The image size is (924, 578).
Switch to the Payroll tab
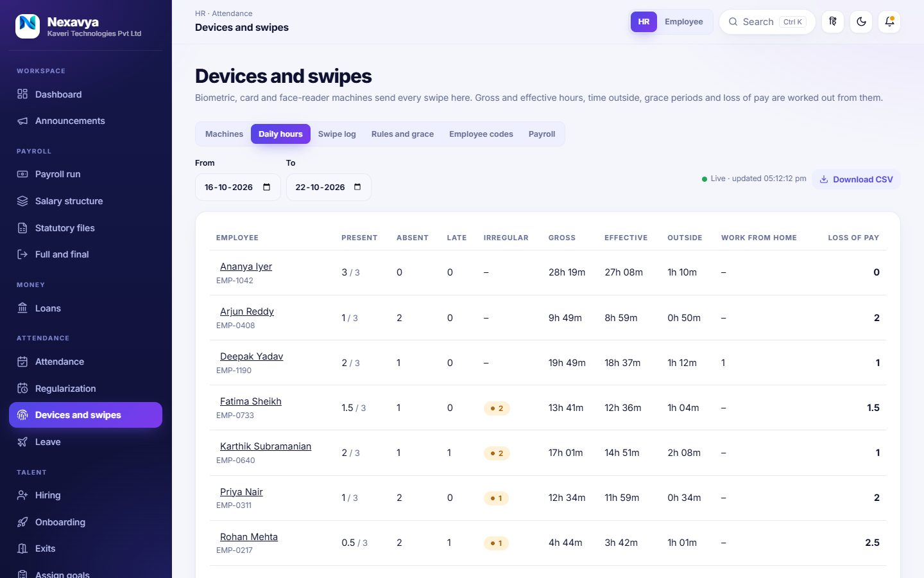[x=542, y=134]
